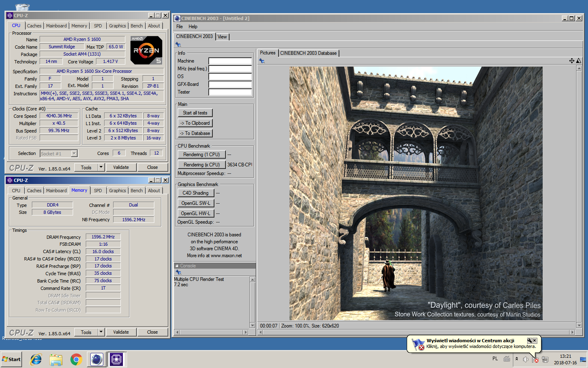Open the CINEBENCH 2003 Database tab
The height and width of the screenshot is (368, 588).
tap(308, 53)
